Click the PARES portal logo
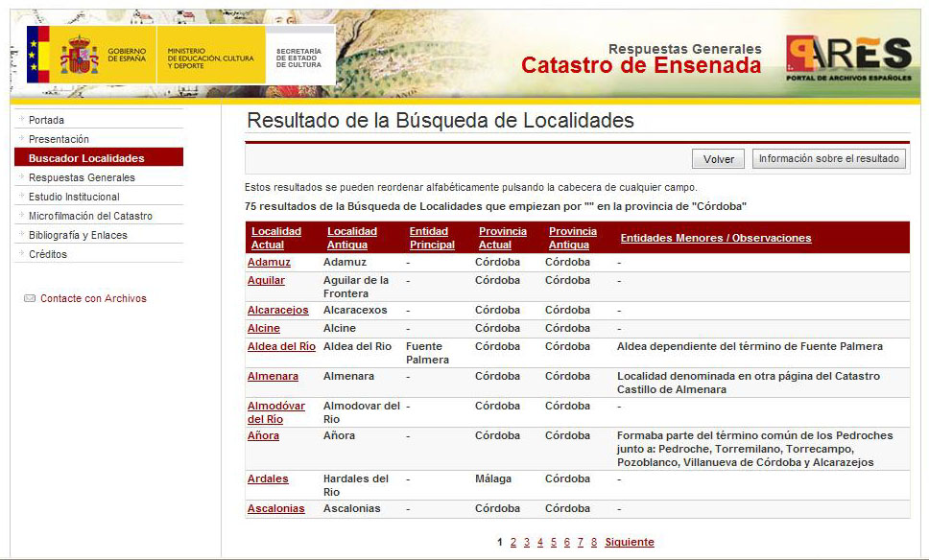 click(847, 58)
